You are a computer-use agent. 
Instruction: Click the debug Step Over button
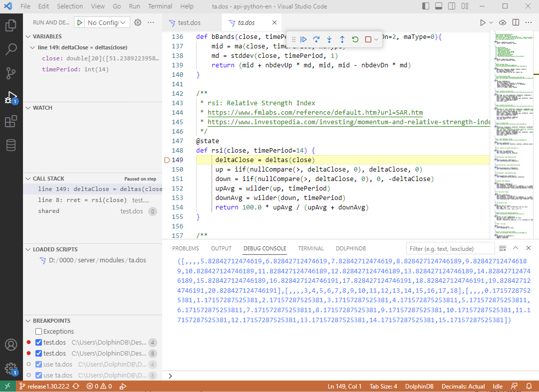coord(316,39)
